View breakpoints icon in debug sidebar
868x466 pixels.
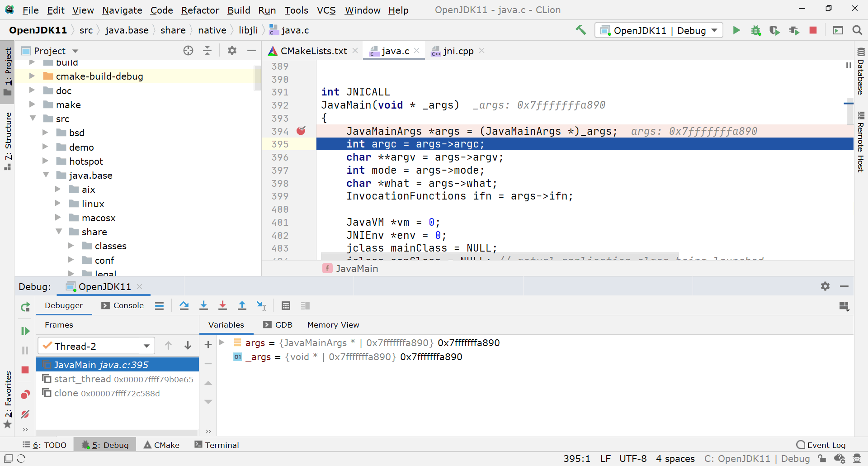25,395
